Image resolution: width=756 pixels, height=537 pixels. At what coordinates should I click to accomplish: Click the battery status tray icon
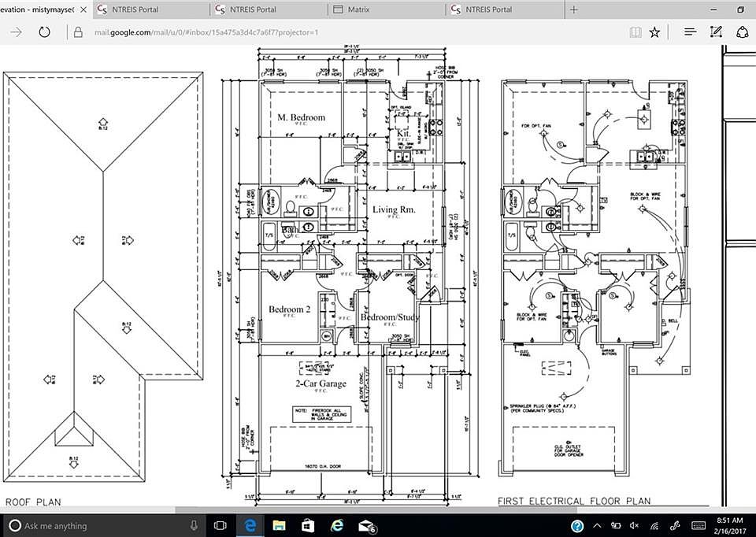616,526
